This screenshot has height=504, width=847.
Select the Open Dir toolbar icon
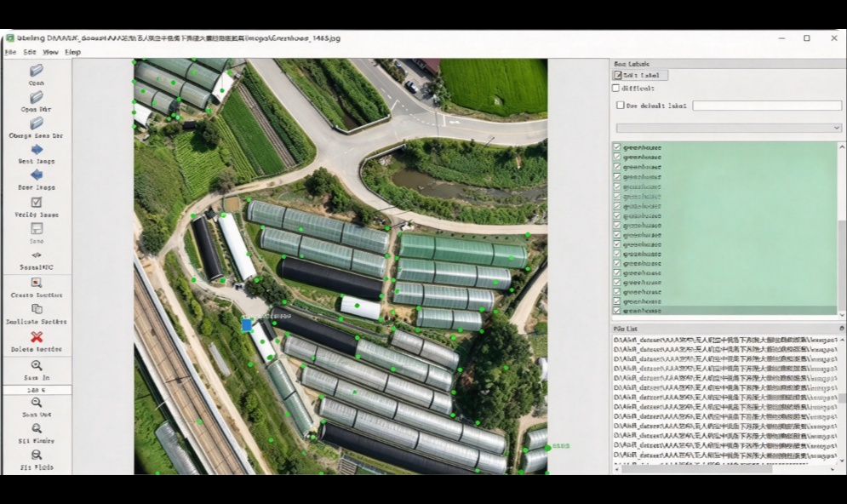(x=37, y=97)
